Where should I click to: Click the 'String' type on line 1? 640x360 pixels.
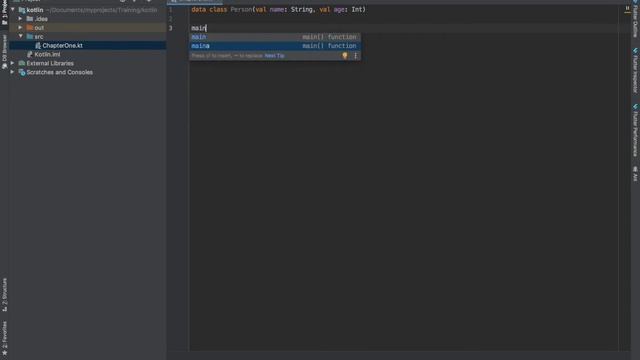302,9
